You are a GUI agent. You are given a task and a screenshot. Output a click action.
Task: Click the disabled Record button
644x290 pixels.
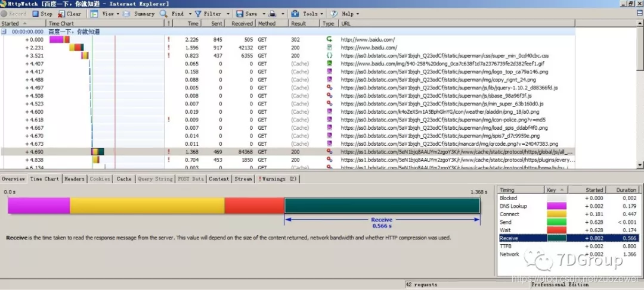point(14,14)
